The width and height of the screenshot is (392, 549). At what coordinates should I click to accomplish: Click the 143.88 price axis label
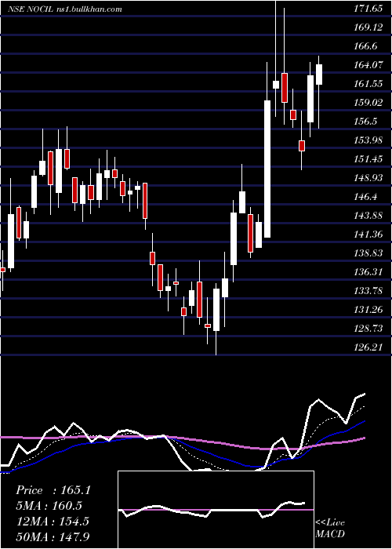point(368,216)
